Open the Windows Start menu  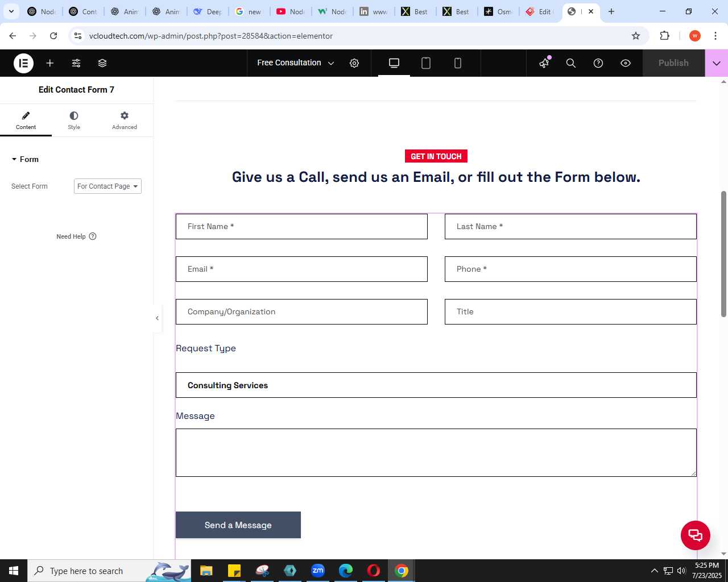click(14, 571)
